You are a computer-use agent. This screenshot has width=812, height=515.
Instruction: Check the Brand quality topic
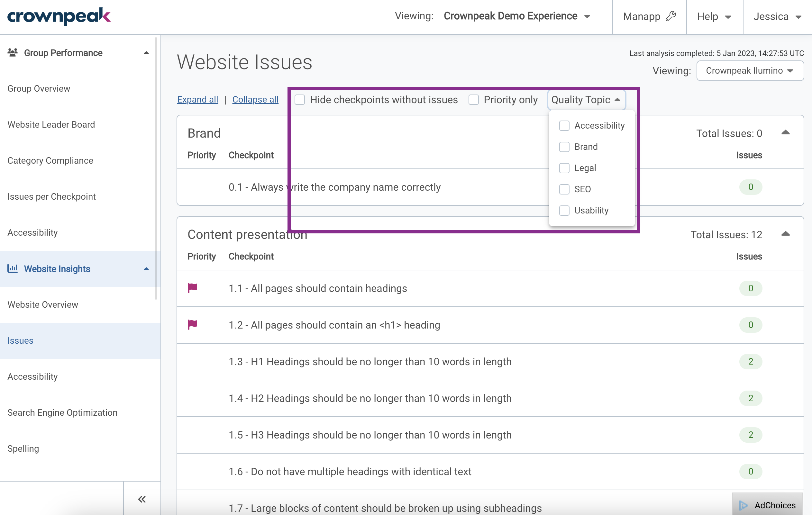[564, 147]
